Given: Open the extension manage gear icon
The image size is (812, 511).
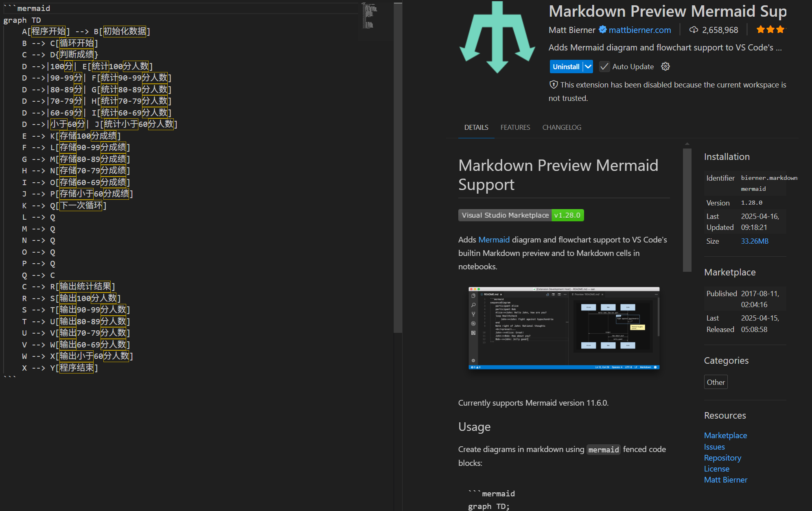Looking at the screenshot, I should pos(665,66).
